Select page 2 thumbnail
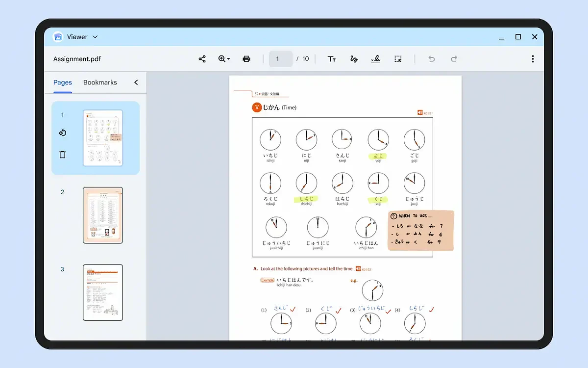Screen dimensions: 588x368 pyautogui.click(x=103, y=215)
